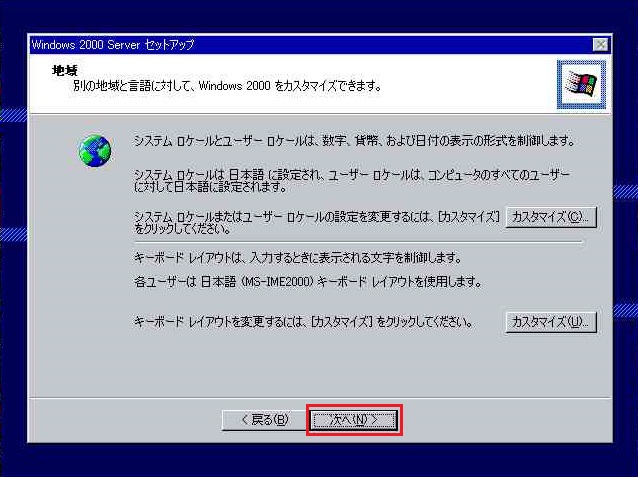The height and width of the screenshot is (477, 638).
Task: Go back with the < 戻る(B) button
Action: click(x=264, y=420)
